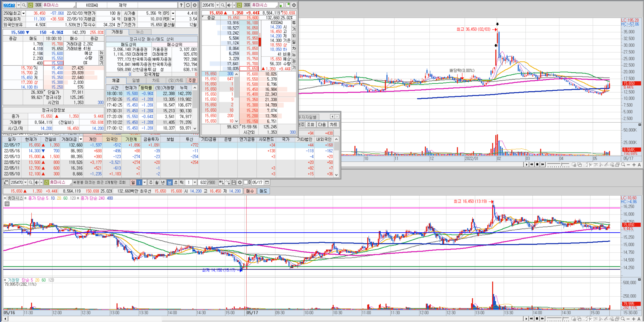Screen dimensions: 644x322
Task: Click the blue 매도 sell button
Action: point(263,191)
